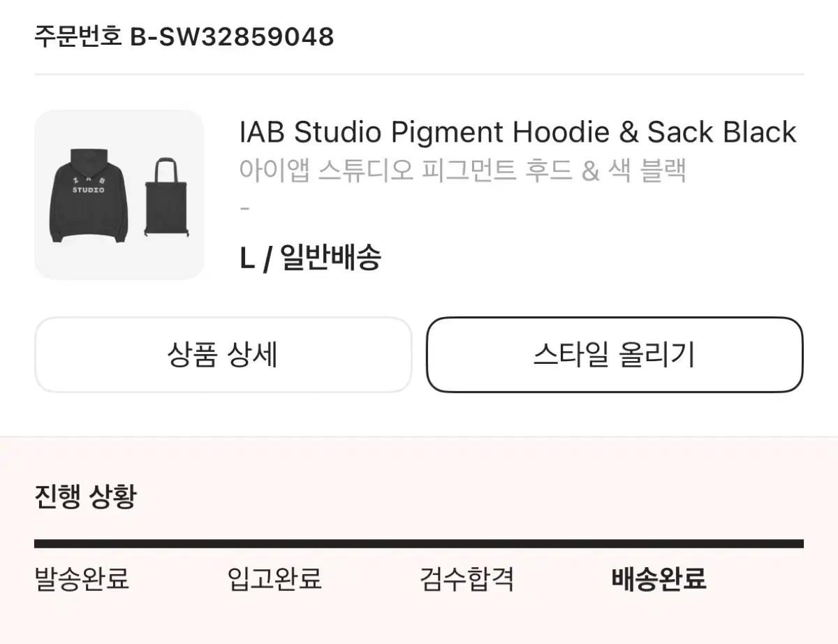Tap the 스타일 올리기 upload style button
838x644 pixels.
pyautogui.click(x=615, y=355)
